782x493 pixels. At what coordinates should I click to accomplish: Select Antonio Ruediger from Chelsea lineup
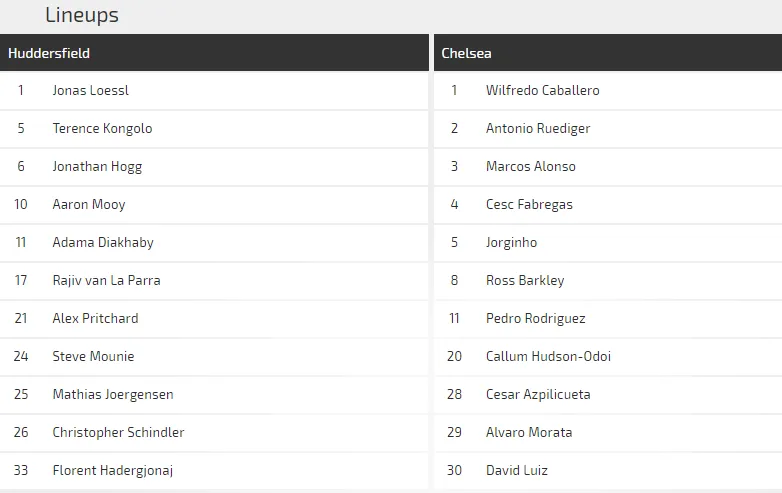(x=538, y=128)
